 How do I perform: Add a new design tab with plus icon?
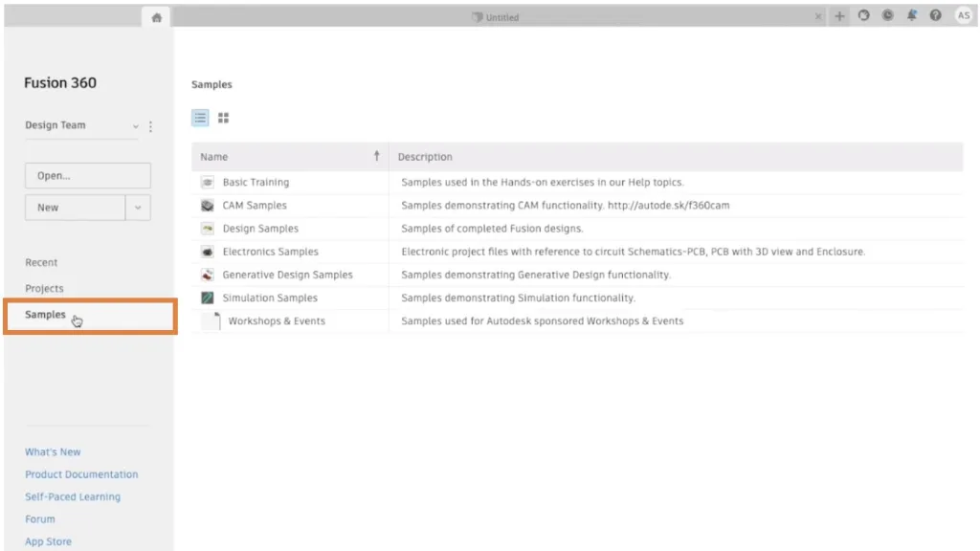(839, 16)
